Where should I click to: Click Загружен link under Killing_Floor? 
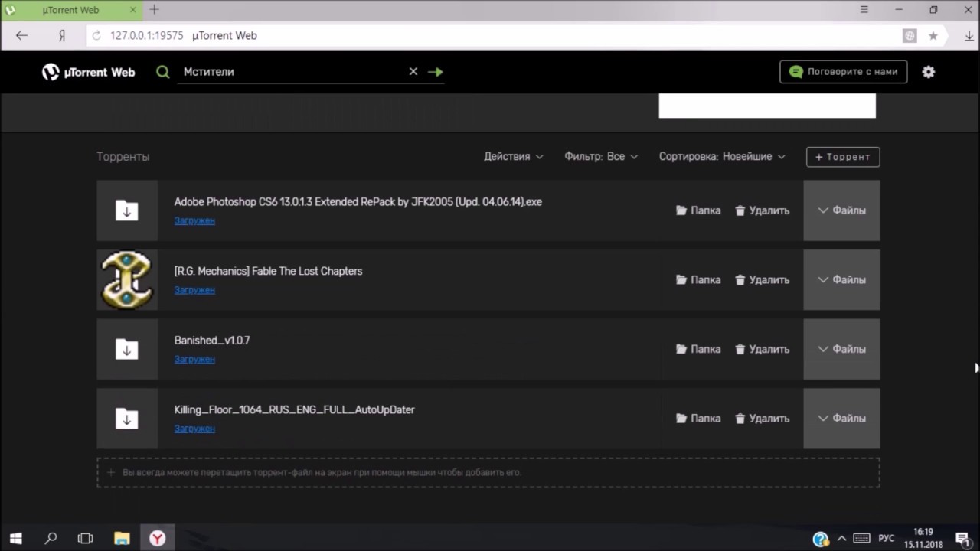[x=194, y=429]
